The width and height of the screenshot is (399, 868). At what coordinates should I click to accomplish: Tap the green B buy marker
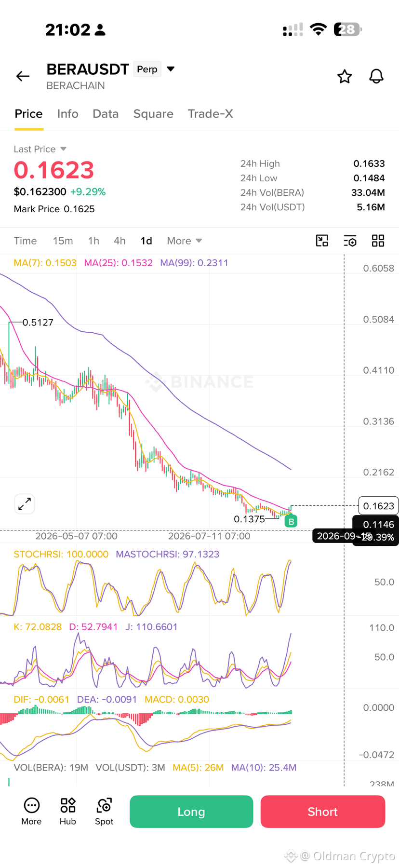pos(291,521)
